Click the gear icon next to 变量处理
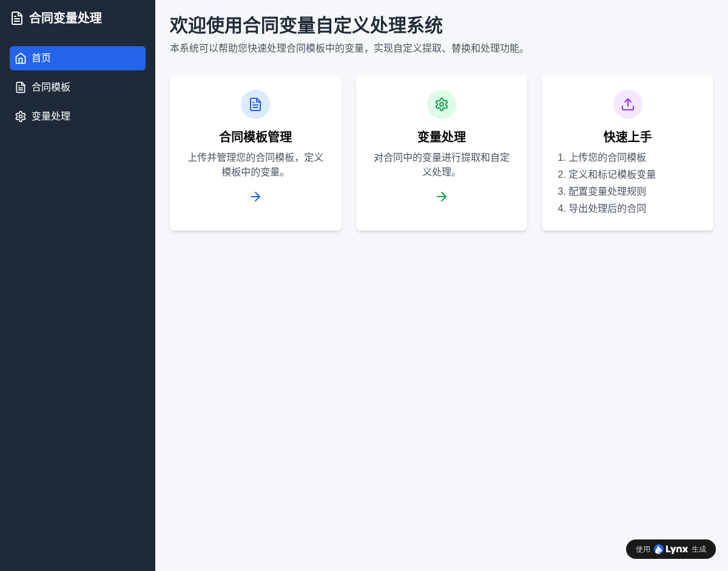Screen dimensions: 728x571 coord(21,117)
